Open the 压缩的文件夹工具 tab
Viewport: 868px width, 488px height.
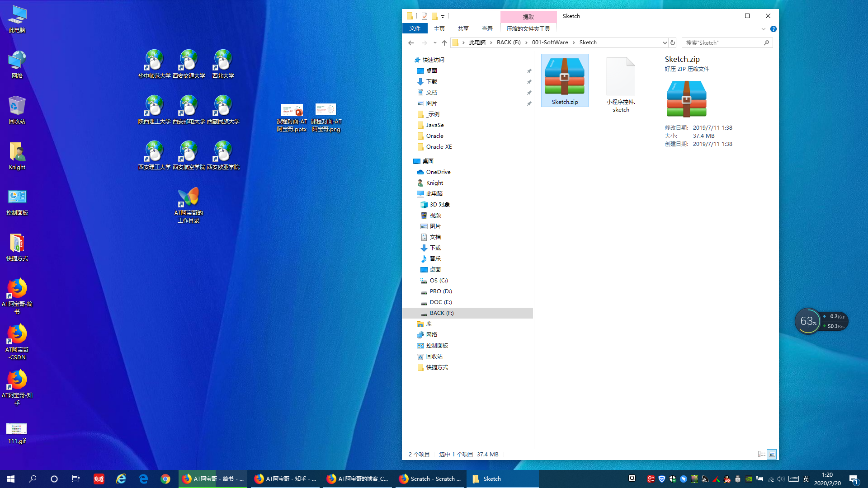pos(528,29)
